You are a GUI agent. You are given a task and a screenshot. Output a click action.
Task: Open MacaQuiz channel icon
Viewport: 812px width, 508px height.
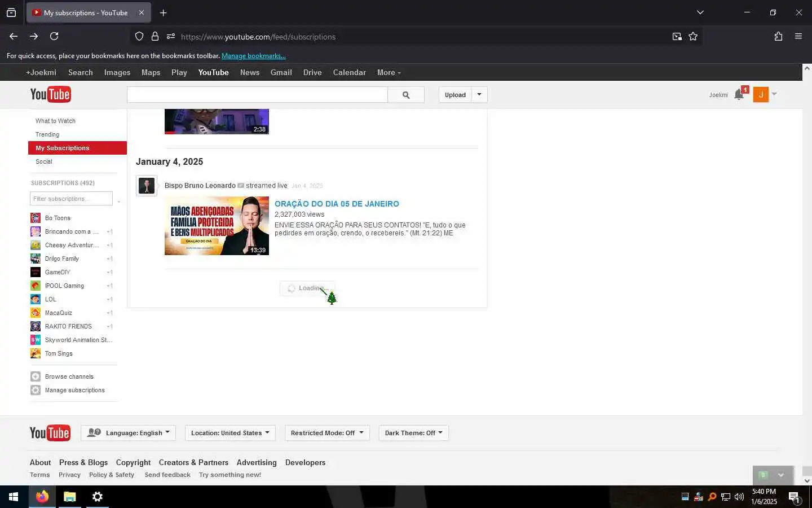click(36, 313)
